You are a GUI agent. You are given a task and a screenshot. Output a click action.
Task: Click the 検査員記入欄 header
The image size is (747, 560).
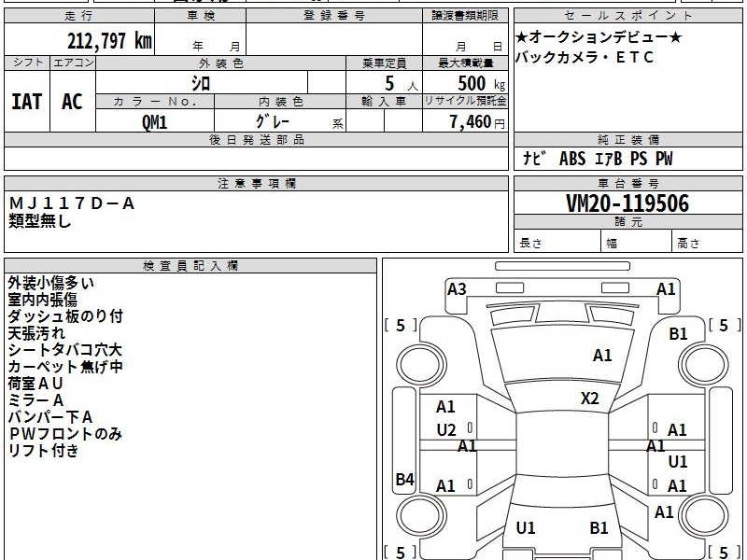pyautogui.click(x=190, y=266)
